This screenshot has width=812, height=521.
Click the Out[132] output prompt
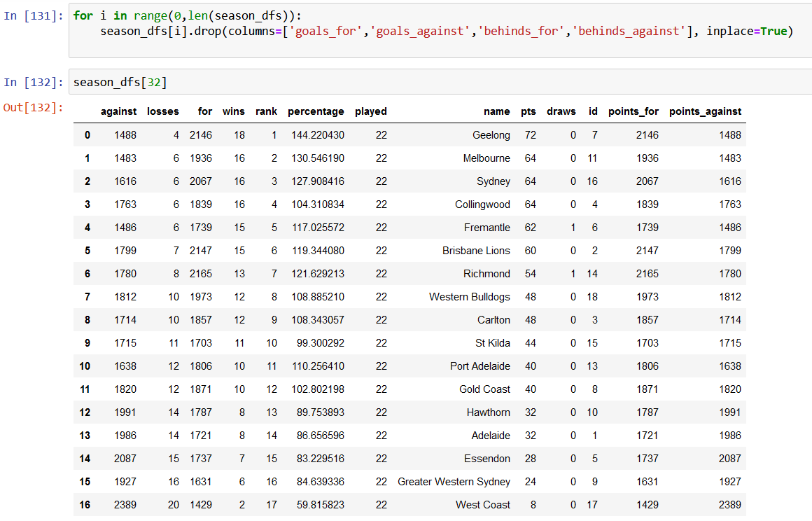pyautogui.click(x=33, y=107)
